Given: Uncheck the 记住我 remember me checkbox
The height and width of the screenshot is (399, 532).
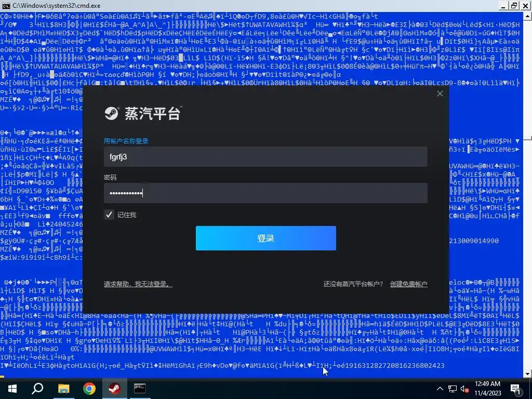Looking at the screenshot, I should [109, 215].
